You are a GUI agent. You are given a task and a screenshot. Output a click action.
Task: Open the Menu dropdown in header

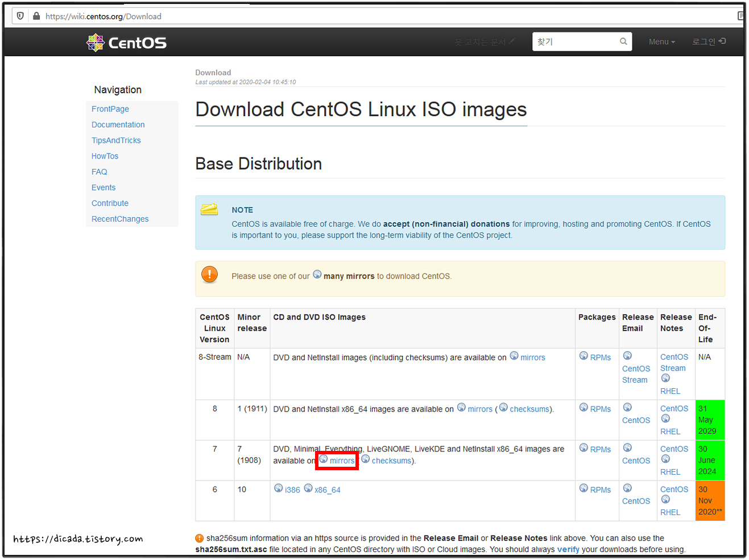[662, 42]
